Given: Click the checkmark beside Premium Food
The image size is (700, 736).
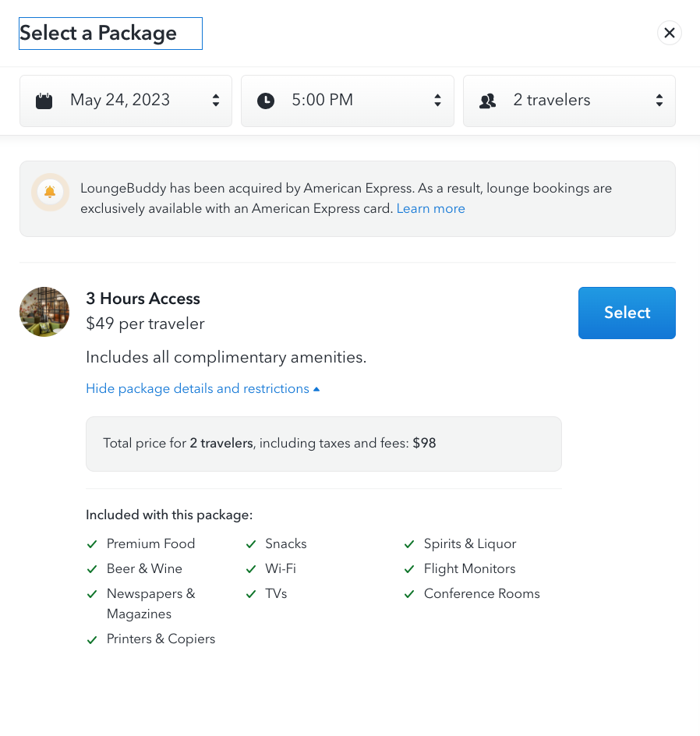Looking at the screenshot, I should click(92, 544).
